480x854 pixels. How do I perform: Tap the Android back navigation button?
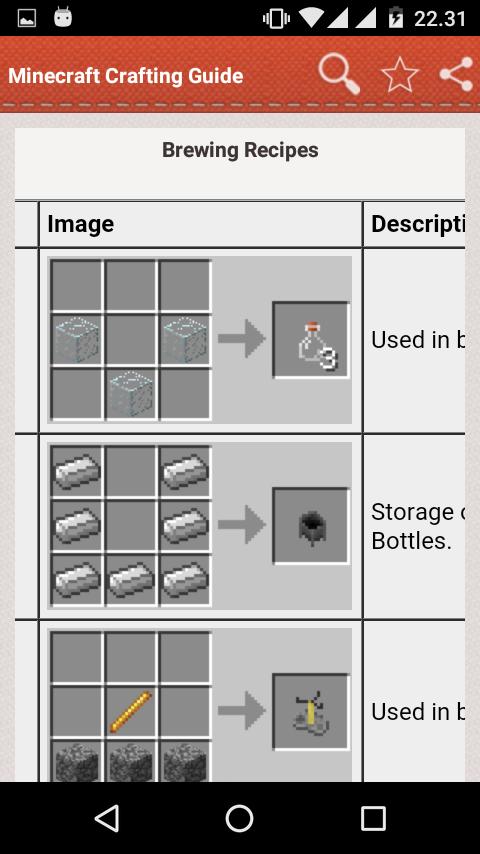pos(107,818)
